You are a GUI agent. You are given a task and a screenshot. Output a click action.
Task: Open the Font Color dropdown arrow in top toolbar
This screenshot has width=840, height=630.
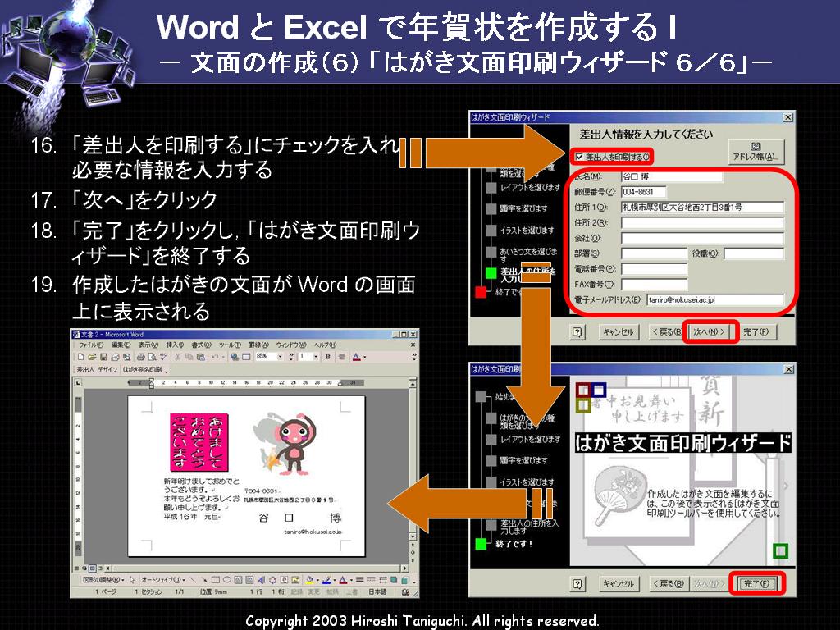coord(365,358)
